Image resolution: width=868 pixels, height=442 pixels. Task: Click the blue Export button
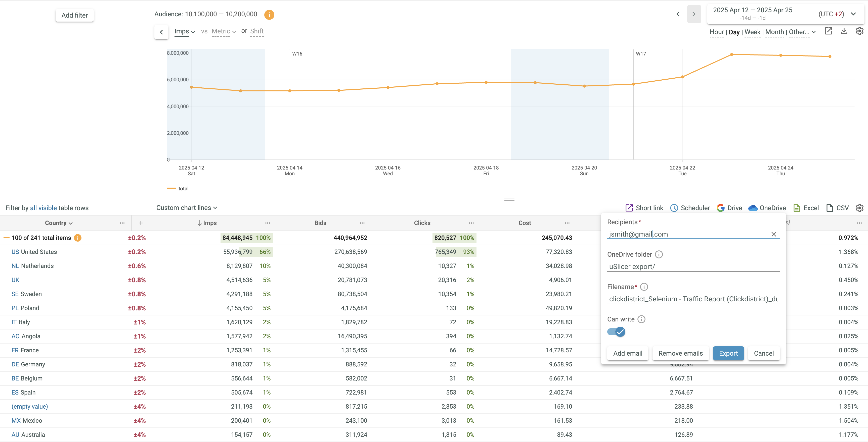728,353
